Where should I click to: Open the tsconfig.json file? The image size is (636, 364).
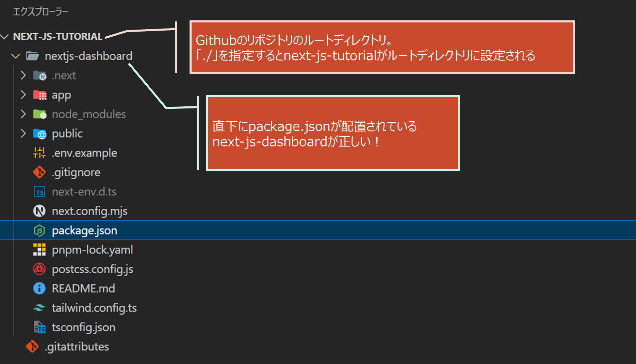pyautogui.click(x=83, y=327)
